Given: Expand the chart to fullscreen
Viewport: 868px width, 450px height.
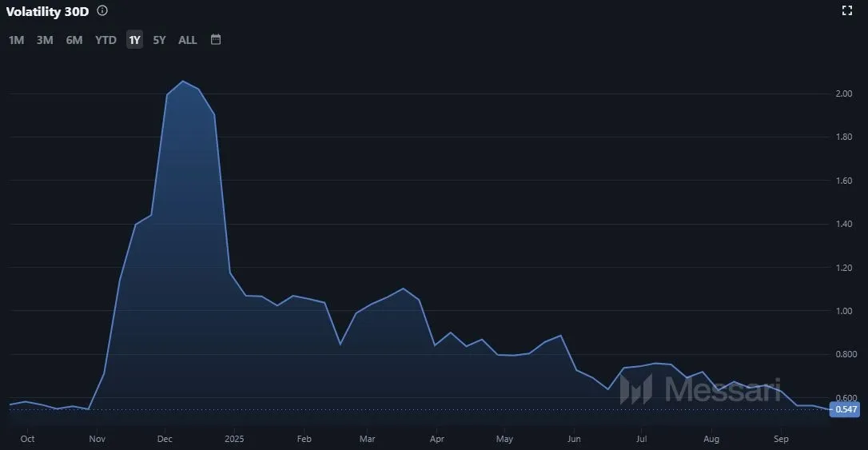Looking at the screenshot, I should pyautogui.click(x=848, y=10).
